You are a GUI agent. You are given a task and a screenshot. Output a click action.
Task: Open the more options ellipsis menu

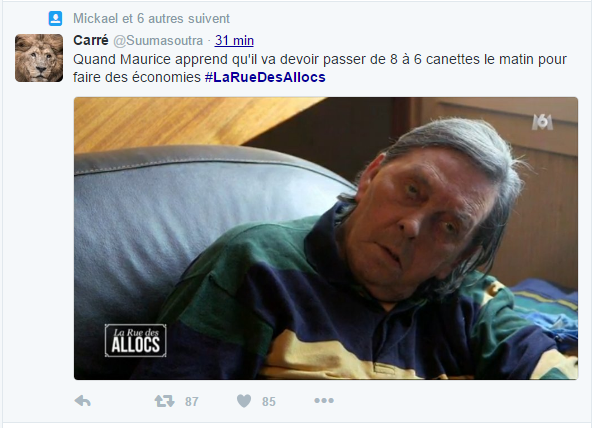pos(324,400)
